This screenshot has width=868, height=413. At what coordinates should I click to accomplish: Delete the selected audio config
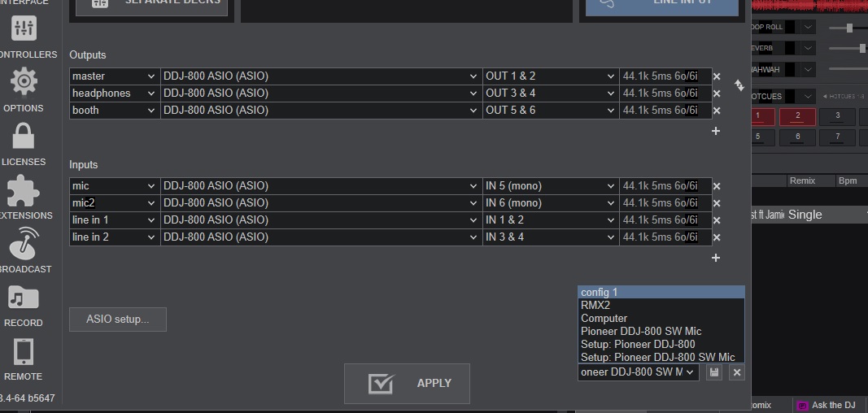(x=737, y=372)
